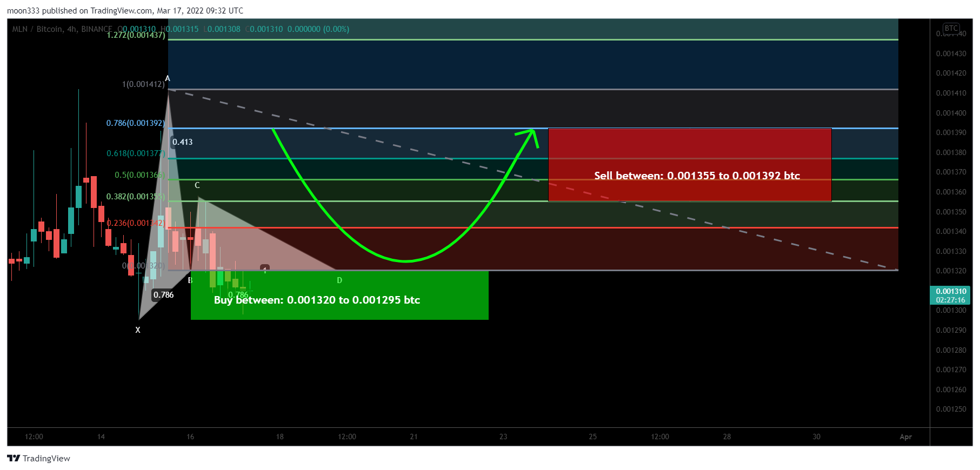The height and width of the screenshot is (470, 980).
Task: Click the 0.001370 price axis tick
Action: (951, 172)
